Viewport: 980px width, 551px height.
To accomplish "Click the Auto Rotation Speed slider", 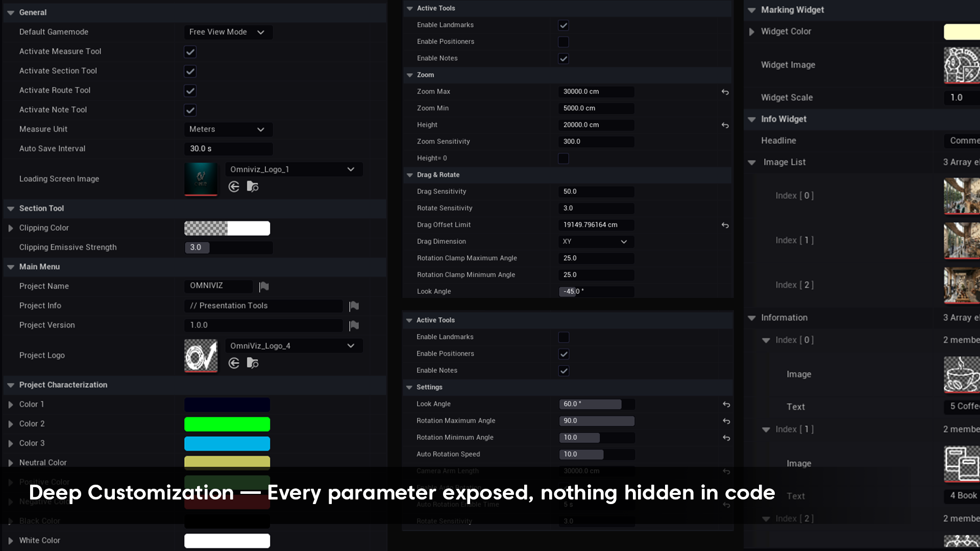I will coord(597,454).
